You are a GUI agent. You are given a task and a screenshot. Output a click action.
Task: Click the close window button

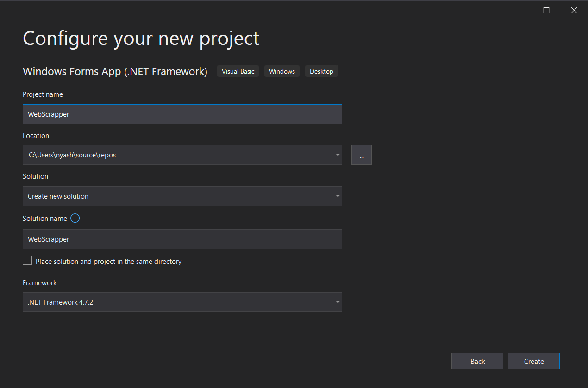[x=574, y=10]
